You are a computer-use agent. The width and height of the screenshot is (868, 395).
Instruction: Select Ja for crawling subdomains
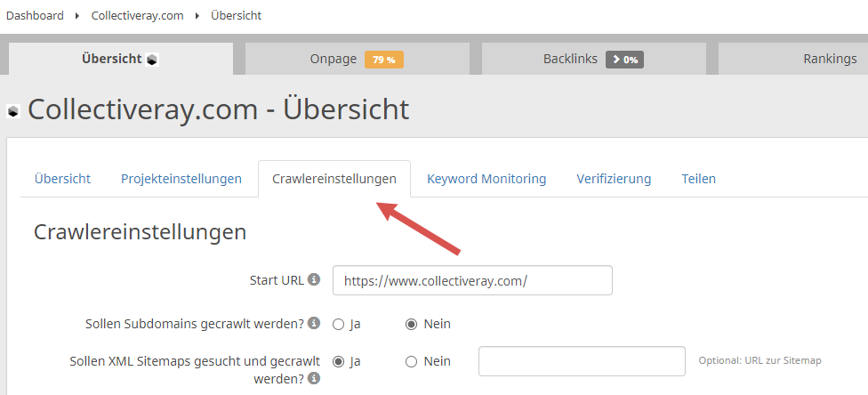[338, 325]
